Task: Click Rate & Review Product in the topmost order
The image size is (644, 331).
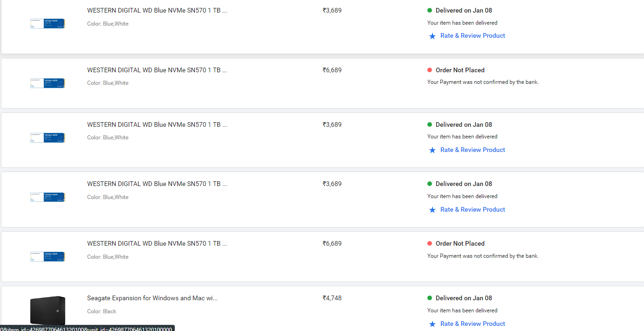Action: pos(473,35)
